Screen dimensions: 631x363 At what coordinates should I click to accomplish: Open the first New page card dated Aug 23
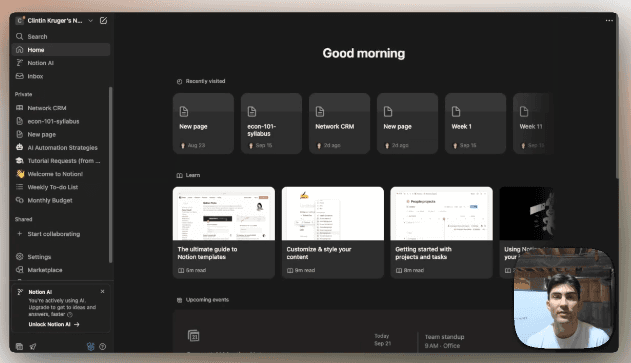pyautogui.click(x=203, y=124)
